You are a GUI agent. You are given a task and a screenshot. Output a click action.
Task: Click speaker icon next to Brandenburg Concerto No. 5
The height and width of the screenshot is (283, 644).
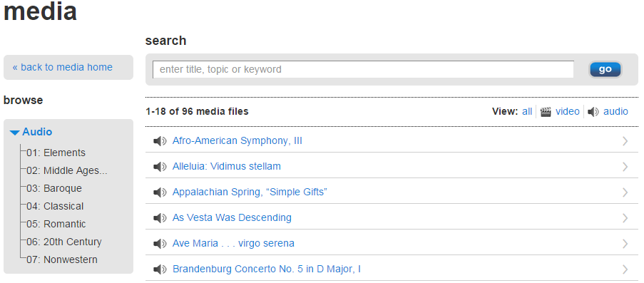[x=160, y=269]
